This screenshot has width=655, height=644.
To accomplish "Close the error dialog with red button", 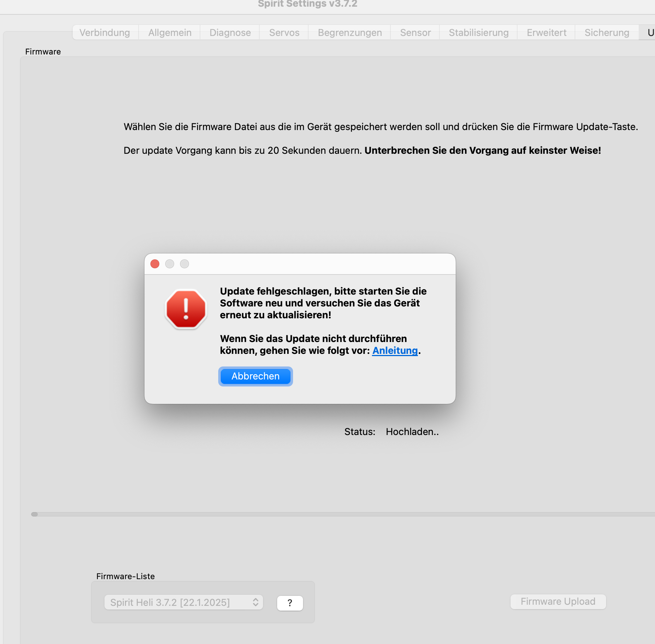I will (155, 264).
